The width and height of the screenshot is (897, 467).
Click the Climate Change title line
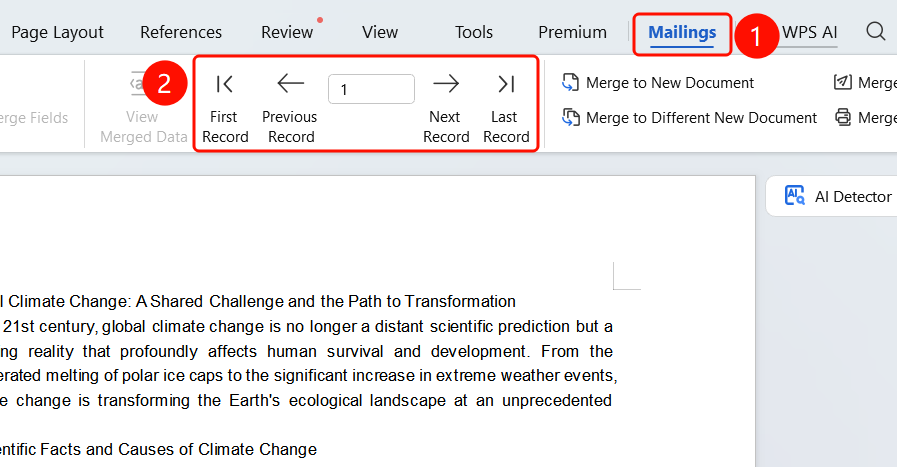pos(257,302)
